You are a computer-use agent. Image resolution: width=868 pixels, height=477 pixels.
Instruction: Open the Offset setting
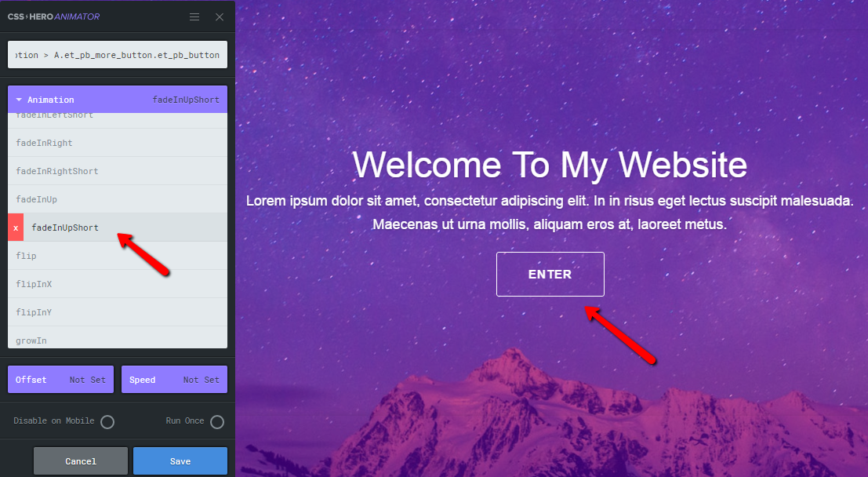[60, 380]
